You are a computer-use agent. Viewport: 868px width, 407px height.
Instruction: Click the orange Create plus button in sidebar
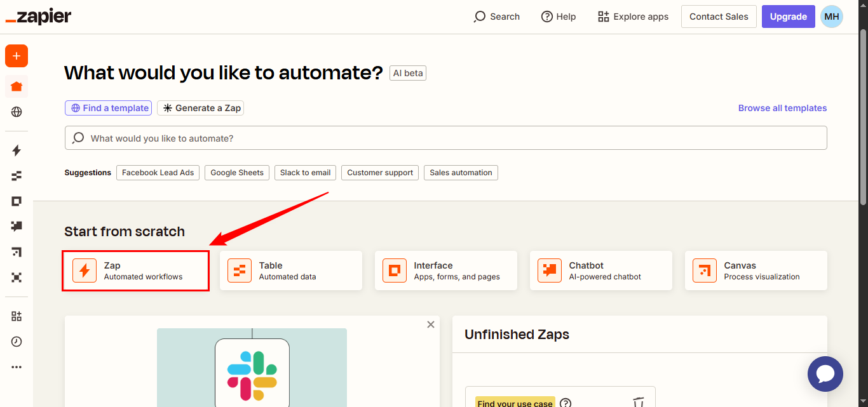(x=17, y=56)
